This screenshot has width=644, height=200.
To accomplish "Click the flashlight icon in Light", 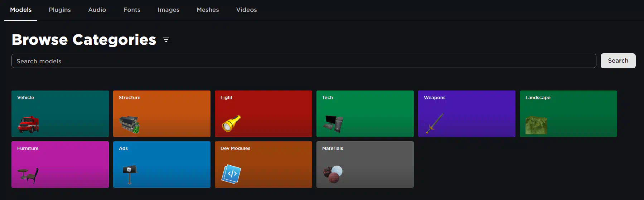I will point(231,123).
